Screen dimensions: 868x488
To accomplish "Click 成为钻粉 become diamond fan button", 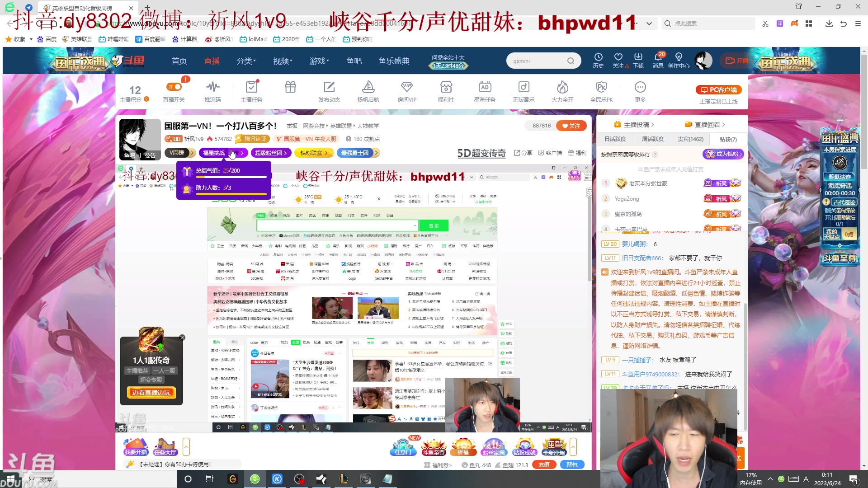I will [723, 154].
